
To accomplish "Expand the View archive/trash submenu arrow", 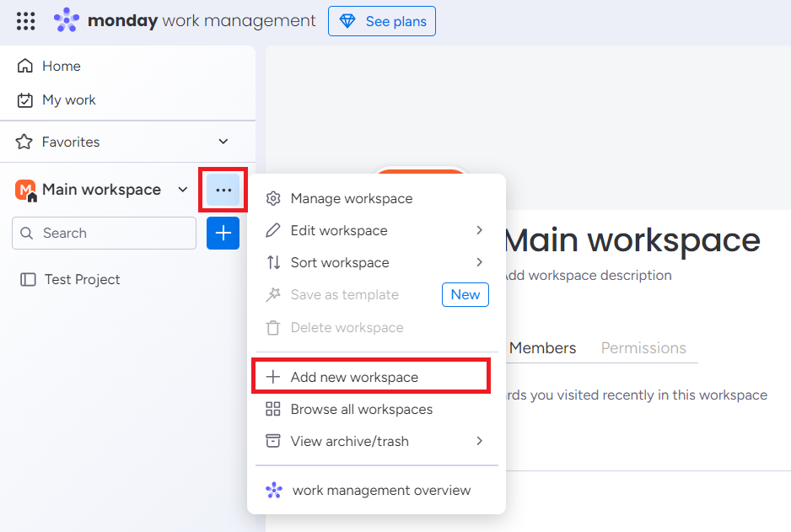I will [479, 441].
